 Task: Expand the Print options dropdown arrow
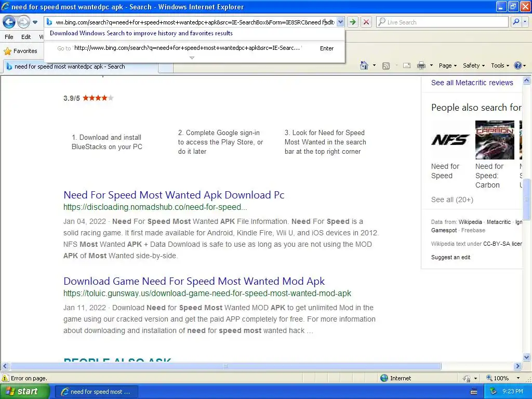coord(431,65)
